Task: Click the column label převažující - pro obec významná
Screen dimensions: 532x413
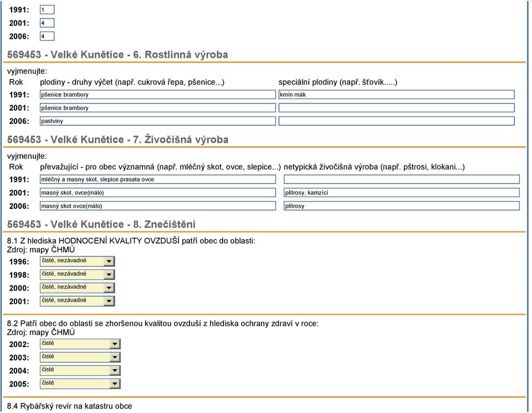Action: click(x=160, y=167)
